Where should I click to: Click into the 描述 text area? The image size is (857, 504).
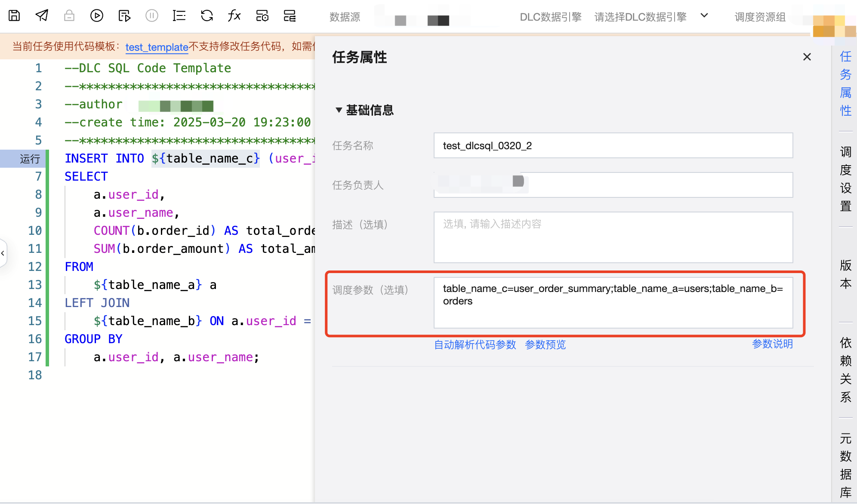[x=613, y=237]
